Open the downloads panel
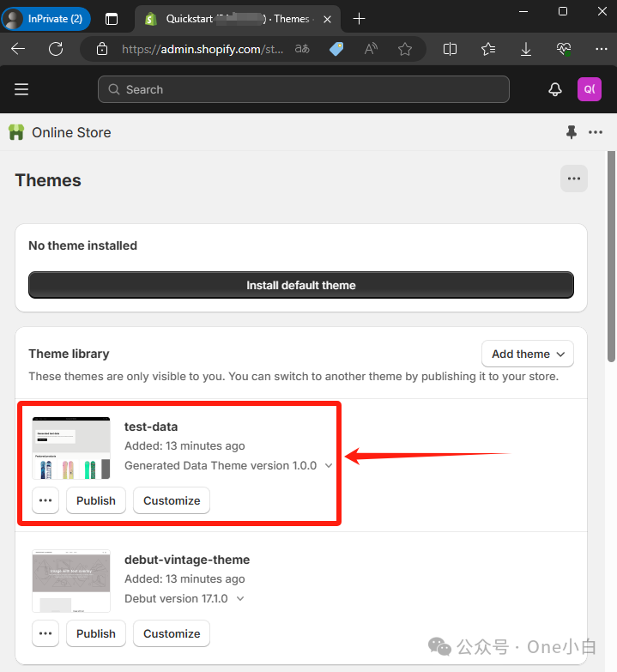 [x=526, y=49]
